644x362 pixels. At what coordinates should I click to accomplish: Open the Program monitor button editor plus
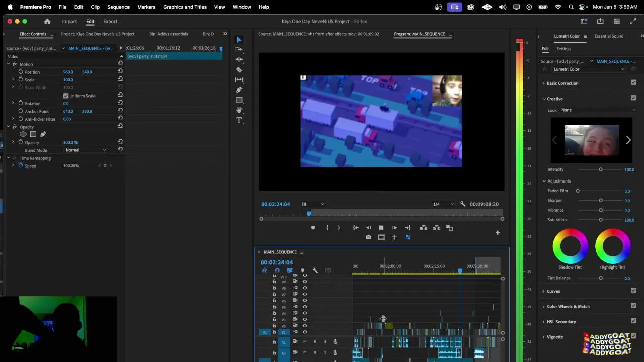498,233
